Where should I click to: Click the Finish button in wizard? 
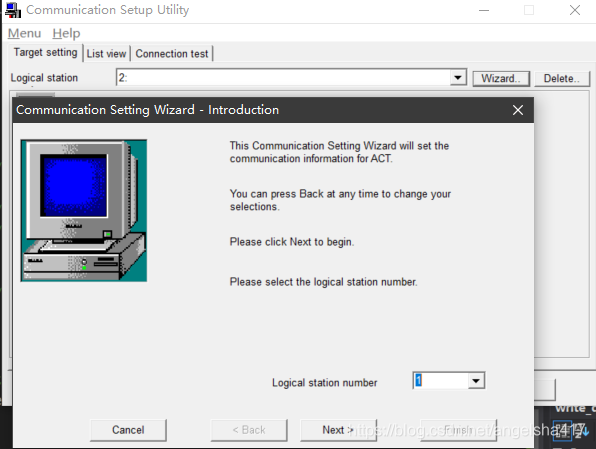click(459, 430)
